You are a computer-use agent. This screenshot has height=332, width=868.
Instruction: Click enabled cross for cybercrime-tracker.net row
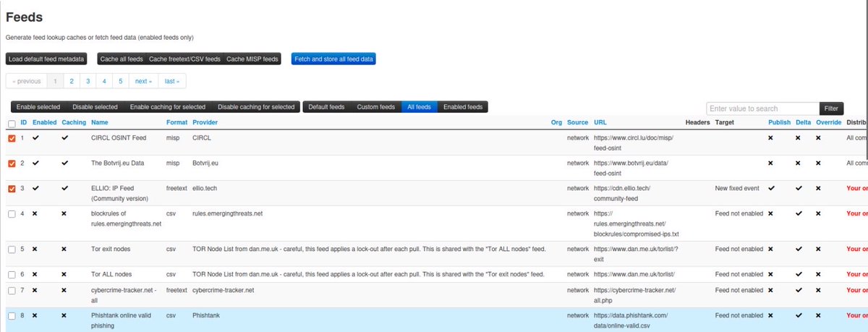coord(35,290)
